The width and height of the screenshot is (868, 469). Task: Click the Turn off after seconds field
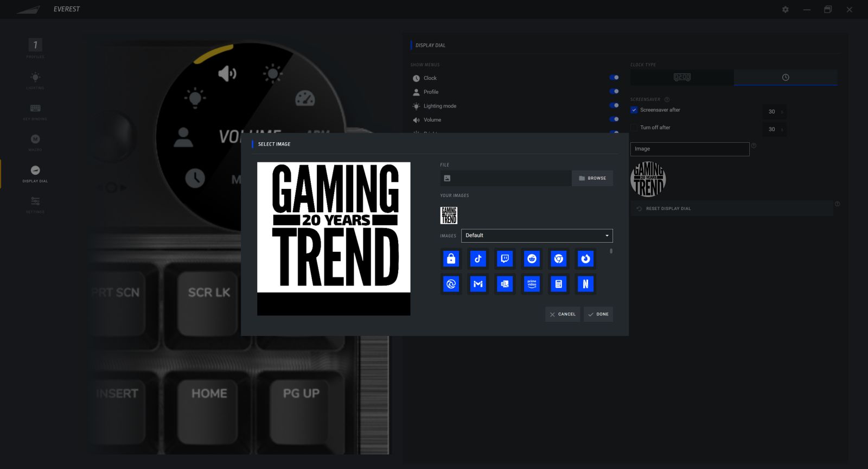774,129
